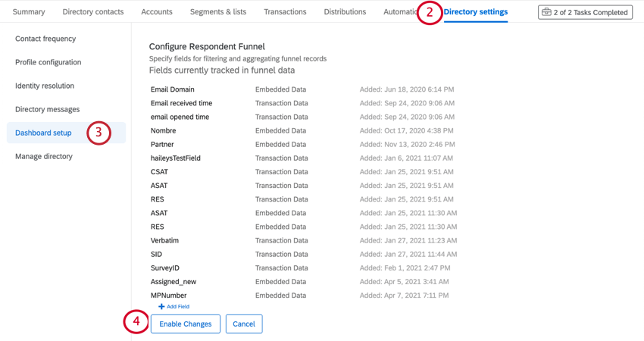Click the Enable Changes button
The width and height of the screenshot is (644, 341).
(185, 324)
